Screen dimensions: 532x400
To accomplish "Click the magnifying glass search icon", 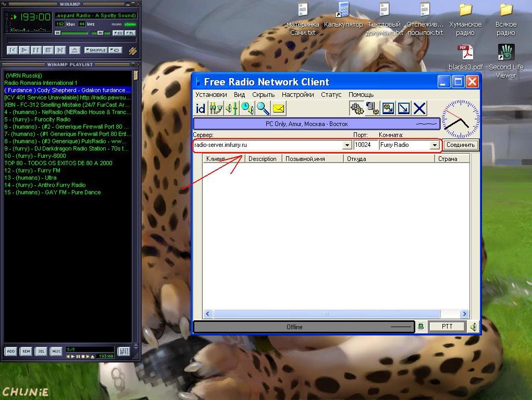I will [263, 108].
